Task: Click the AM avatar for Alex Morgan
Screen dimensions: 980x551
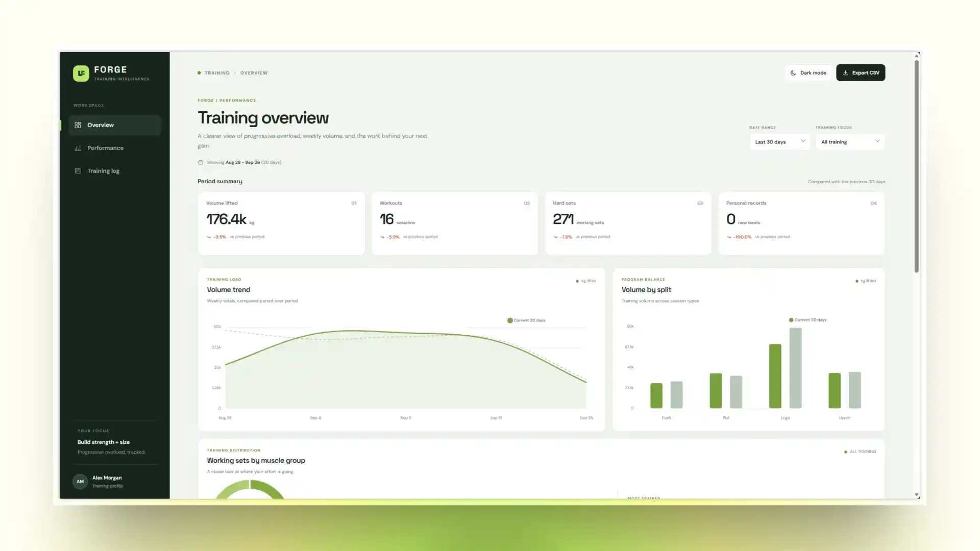Action: (80, 482)
